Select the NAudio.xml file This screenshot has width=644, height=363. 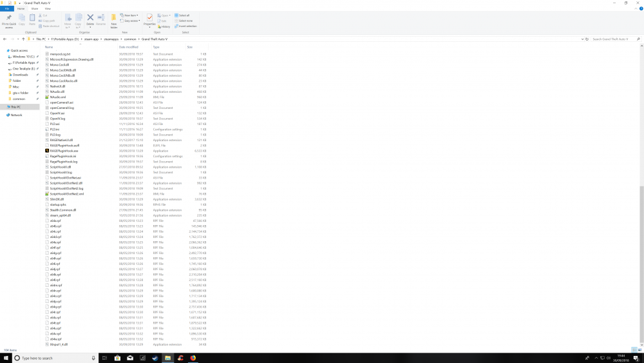[x=58, y=97]
